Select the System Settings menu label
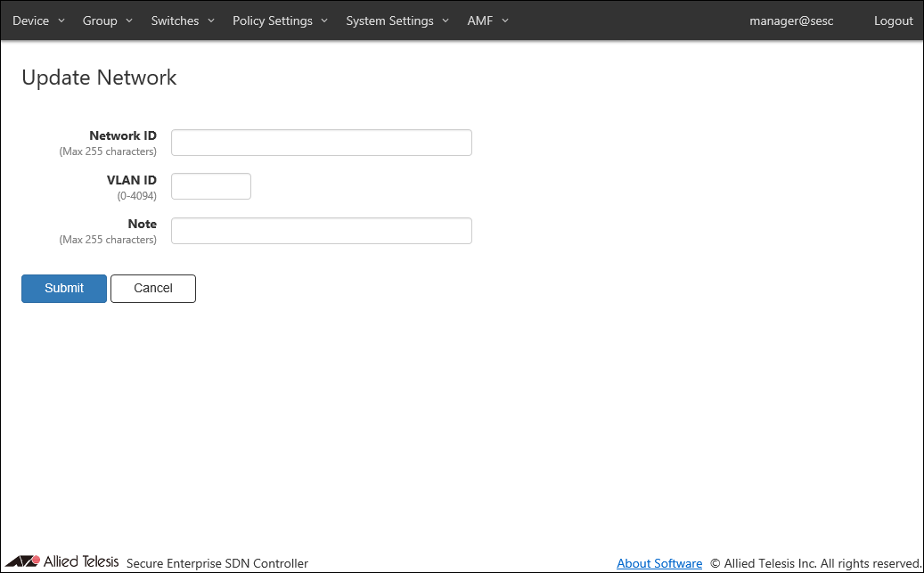 [x=389, y=20]
